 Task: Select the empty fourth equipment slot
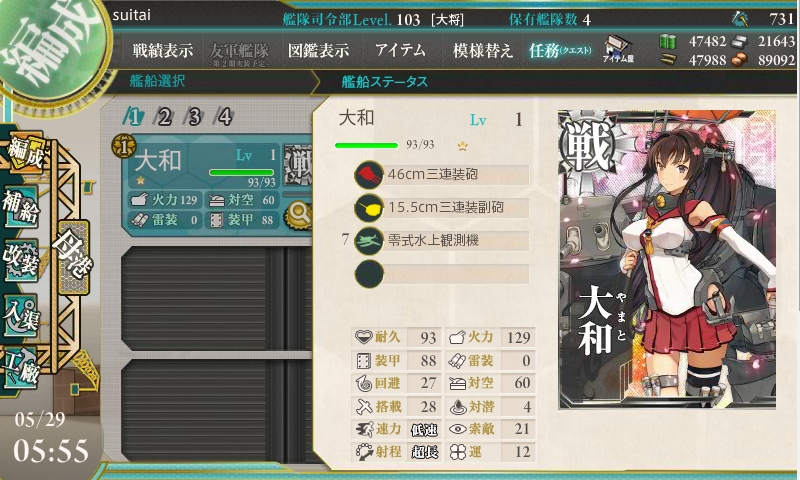pyautogui.click(x=442, y=273)
